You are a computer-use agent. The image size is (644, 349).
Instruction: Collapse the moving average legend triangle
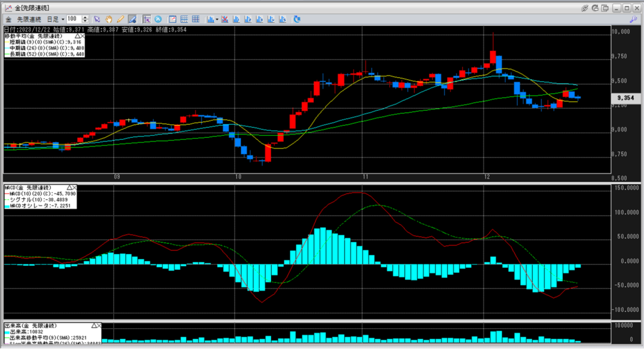point(77,37)
